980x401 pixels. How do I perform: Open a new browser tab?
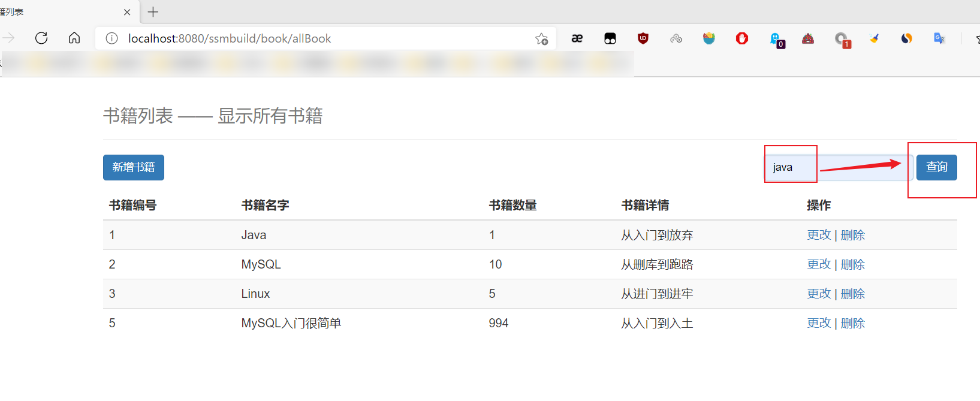tap(153, 12)
